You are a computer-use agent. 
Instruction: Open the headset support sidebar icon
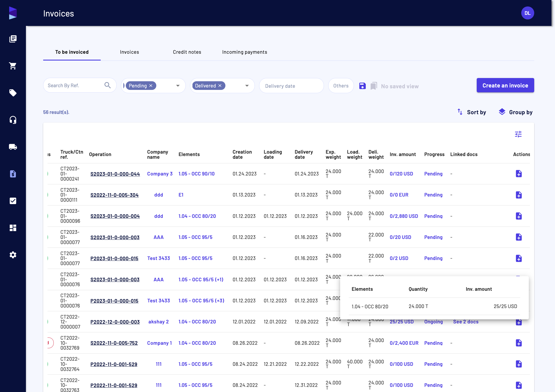pos(13,120)
